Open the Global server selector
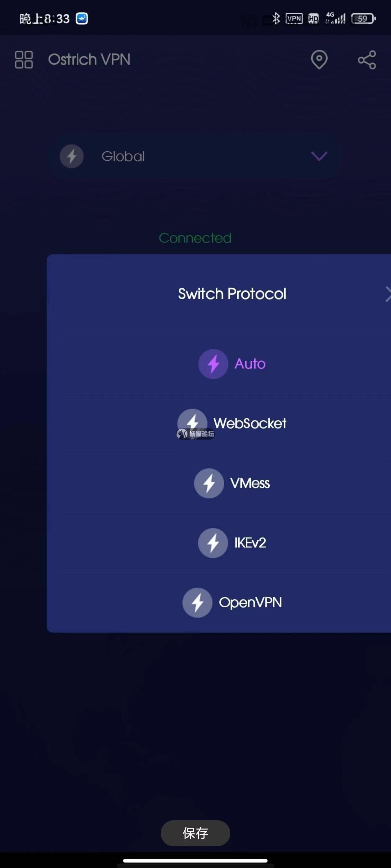This screenshot has height=868, width=391. (x=194, y=156)
